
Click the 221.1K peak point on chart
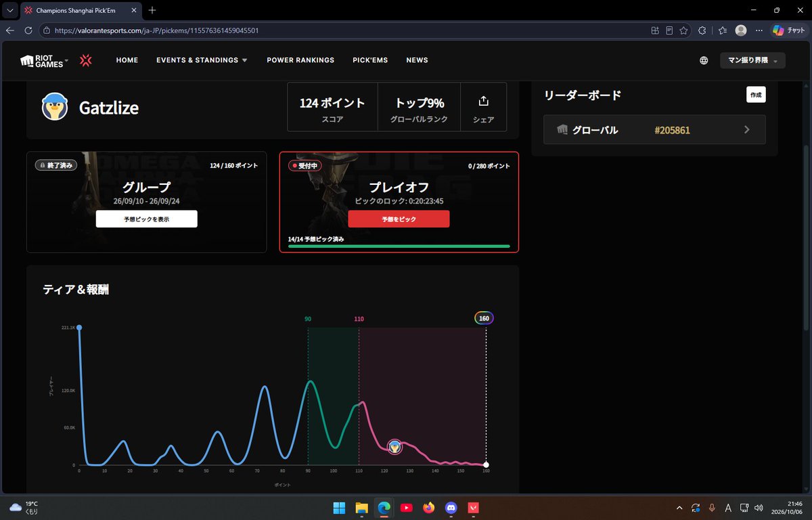tap(79, 328)
